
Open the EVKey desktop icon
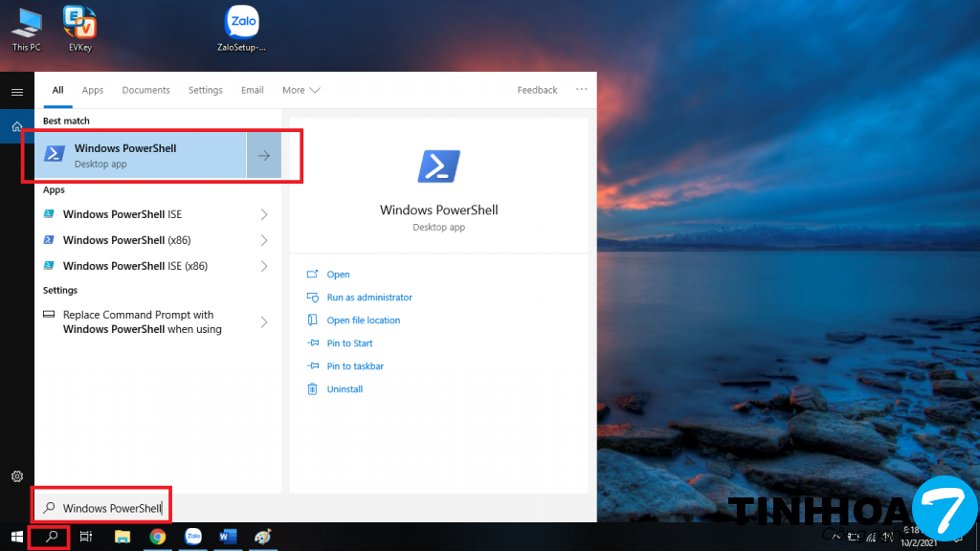[x=79, y=27]
